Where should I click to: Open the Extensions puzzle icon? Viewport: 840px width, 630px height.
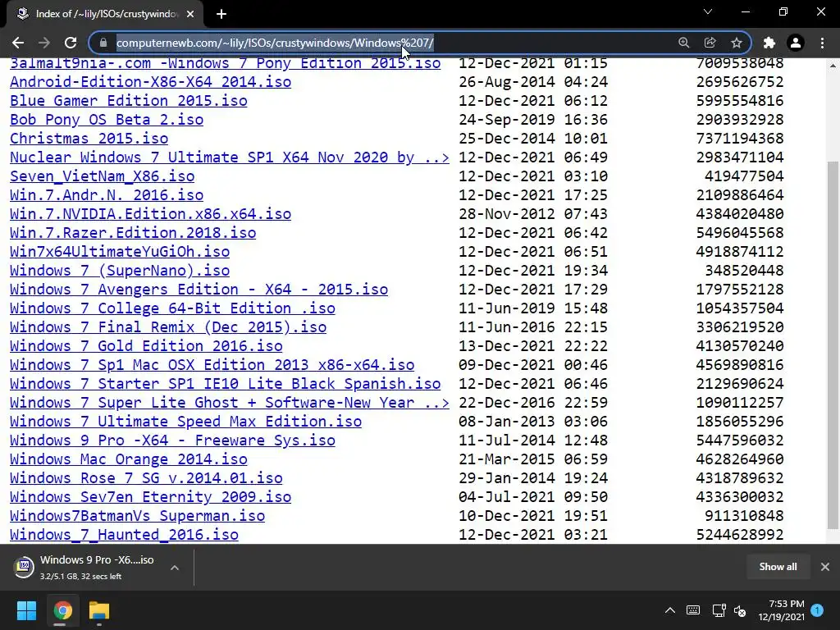(x=769, y=43)
